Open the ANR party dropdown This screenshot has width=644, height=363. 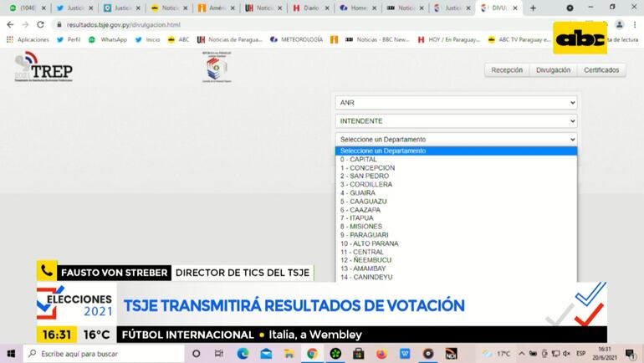(x=456, y=103)
